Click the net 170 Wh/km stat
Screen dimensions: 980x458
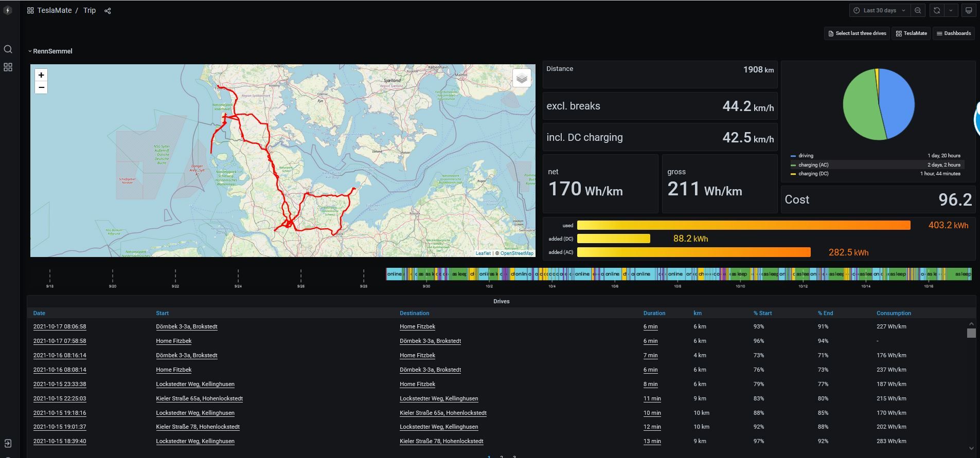tap(600, 184)
